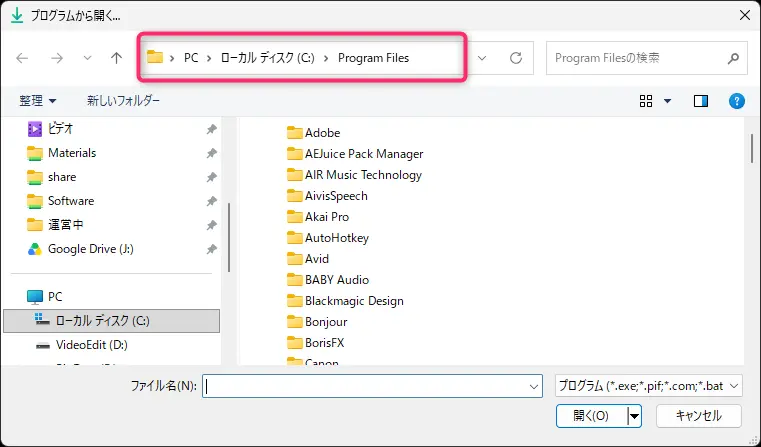The image size is (761, 447).
Task: Toggle the preview pane
Action: (701, 101)
